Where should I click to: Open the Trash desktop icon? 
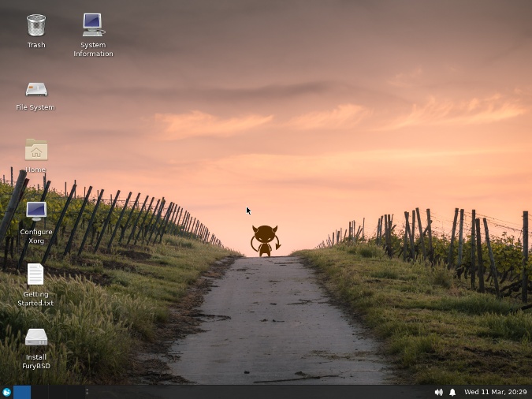[x=36, y=25]
